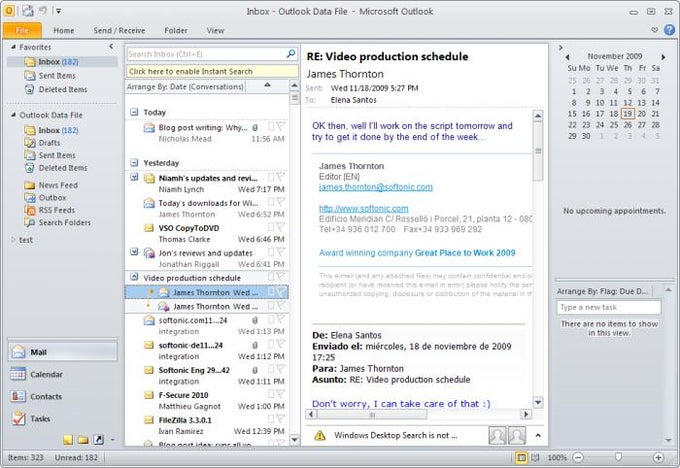Switch to the Home ribbon tab
The width and height of the screenshot is (680, 468).
click(x=64, y=30)
